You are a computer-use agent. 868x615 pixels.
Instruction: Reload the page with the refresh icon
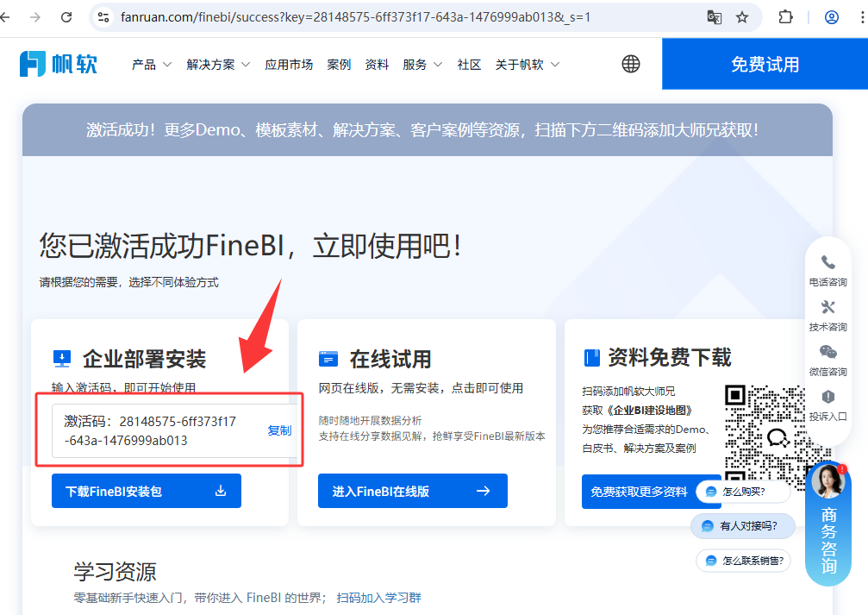[x=66, y=17]
